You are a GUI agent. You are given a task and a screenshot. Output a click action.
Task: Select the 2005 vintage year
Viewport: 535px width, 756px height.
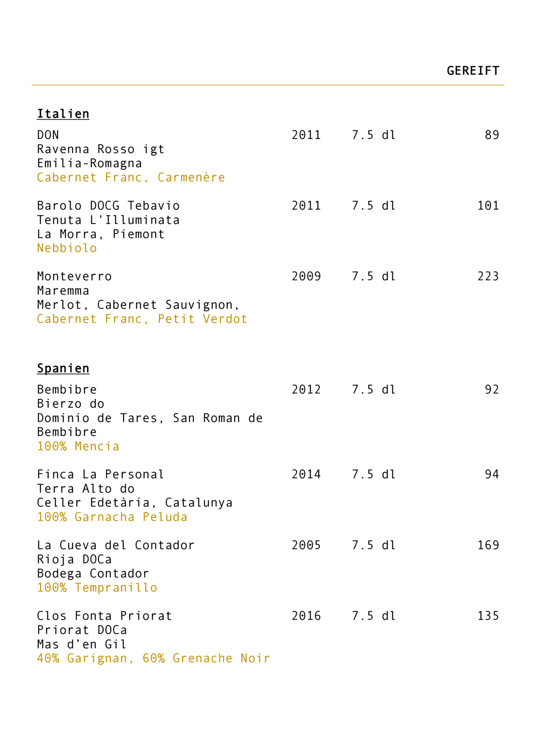click(x=306, y=545)
